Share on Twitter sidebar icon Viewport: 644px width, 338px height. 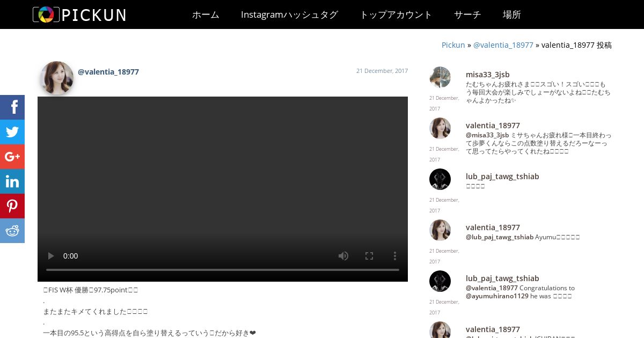pyautogui.click(x=12, y=132)
